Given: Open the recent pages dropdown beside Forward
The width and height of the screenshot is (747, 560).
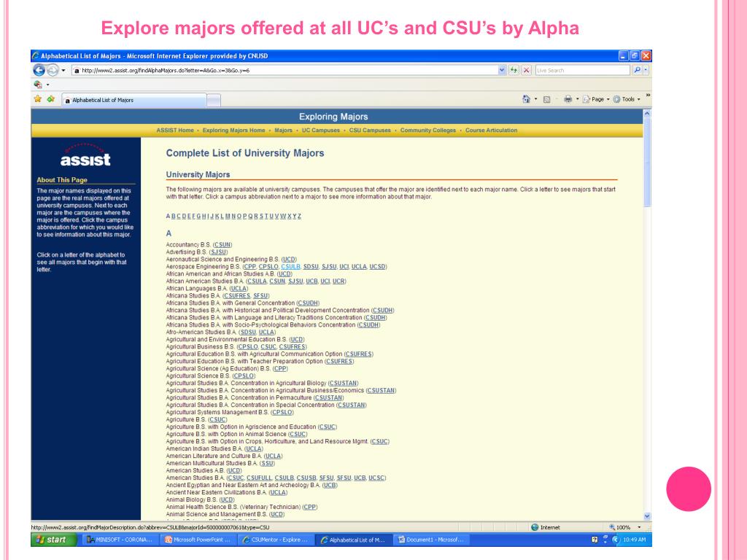Looking at the screenshot, I should click(63, 71).
